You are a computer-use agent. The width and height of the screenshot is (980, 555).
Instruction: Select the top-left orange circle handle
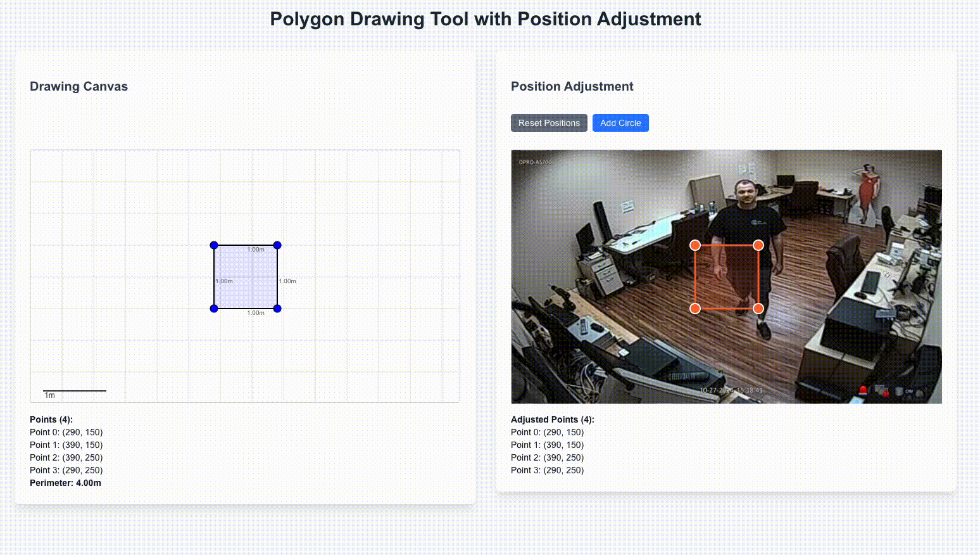695,245
